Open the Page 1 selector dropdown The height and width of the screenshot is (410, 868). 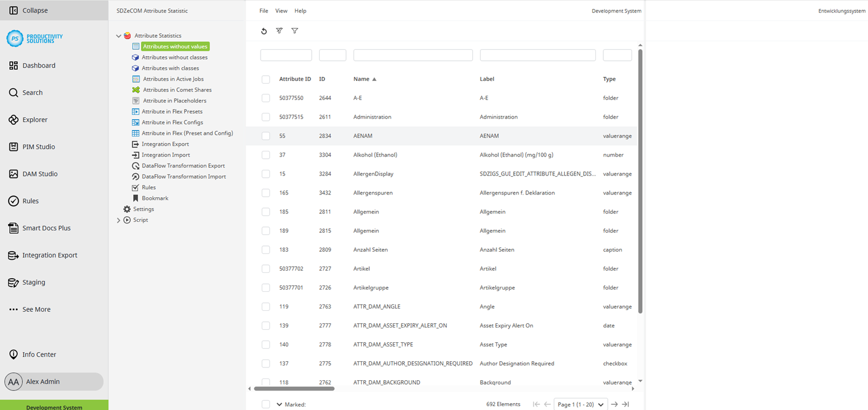tap(580, 404)
